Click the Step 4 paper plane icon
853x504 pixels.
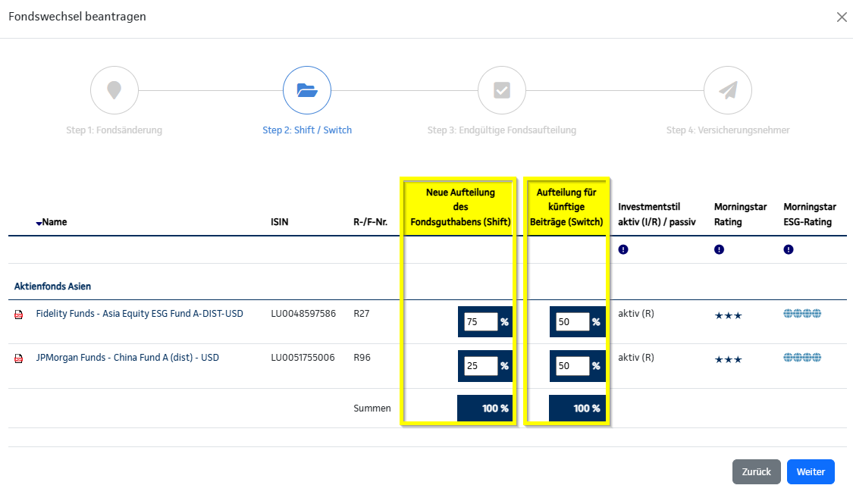coord(727,91)
